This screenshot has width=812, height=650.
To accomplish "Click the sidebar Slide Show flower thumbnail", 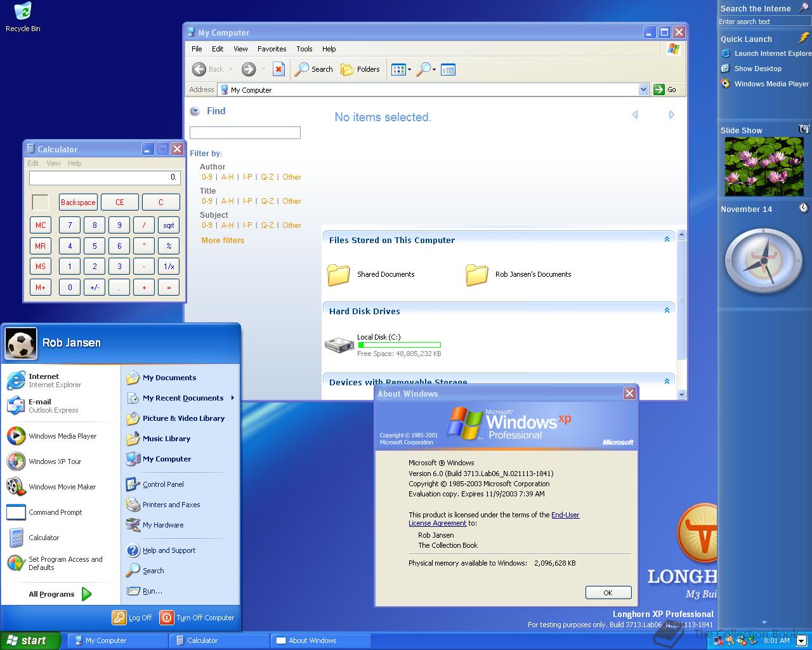I will coord(764,167).
